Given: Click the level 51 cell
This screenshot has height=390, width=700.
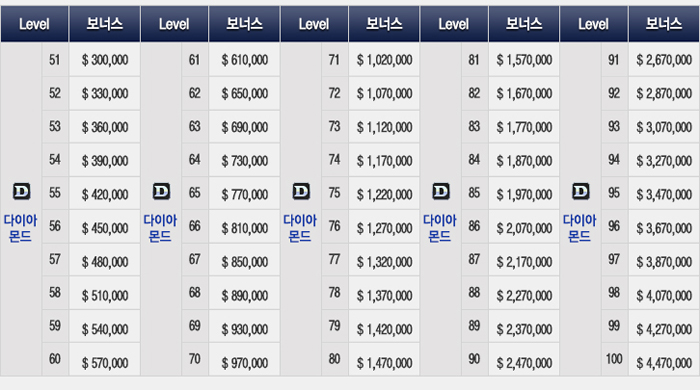Looking at the screenshot, I should coord(55,60).
